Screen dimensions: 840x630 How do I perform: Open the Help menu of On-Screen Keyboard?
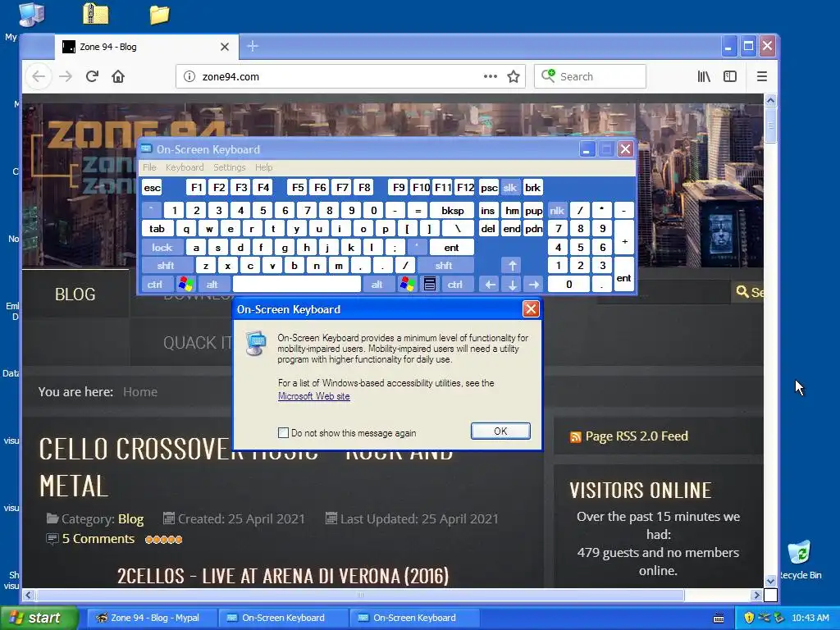tap(263, 167)
